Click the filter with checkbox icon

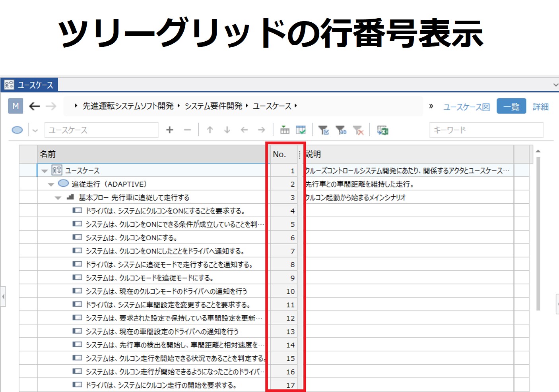324,130
